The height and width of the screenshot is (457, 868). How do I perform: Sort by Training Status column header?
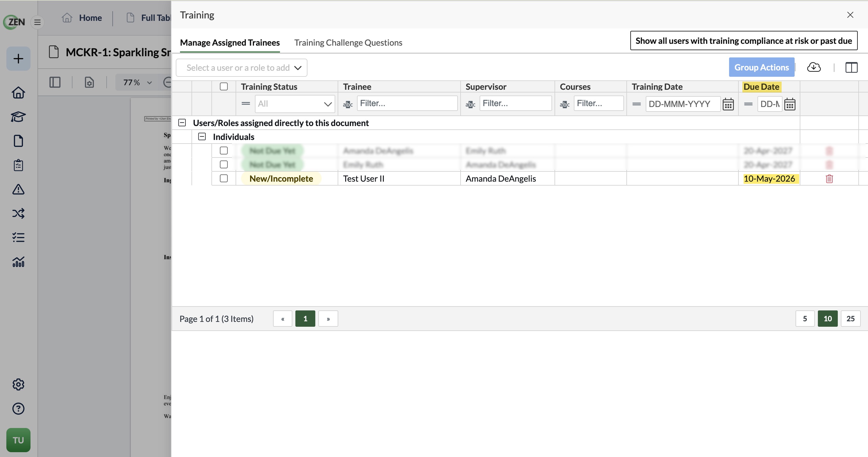269,87
